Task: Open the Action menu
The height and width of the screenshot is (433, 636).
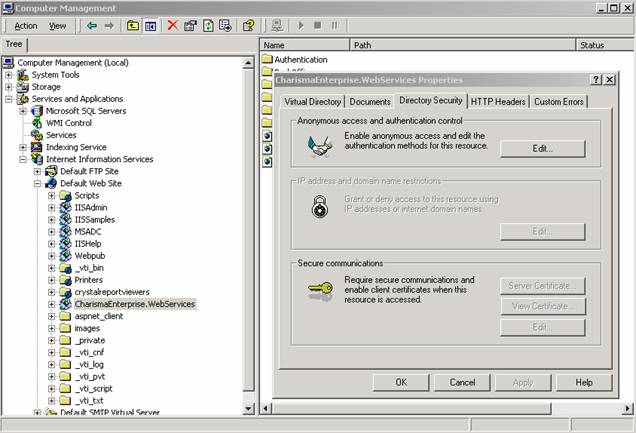Action: 26,26
